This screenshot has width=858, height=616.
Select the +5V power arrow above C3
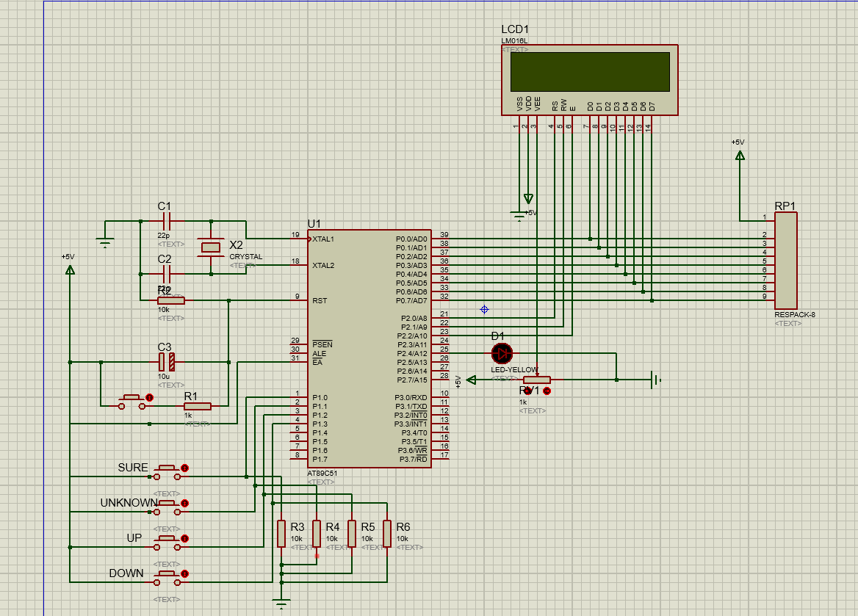[x=70, y=269]
